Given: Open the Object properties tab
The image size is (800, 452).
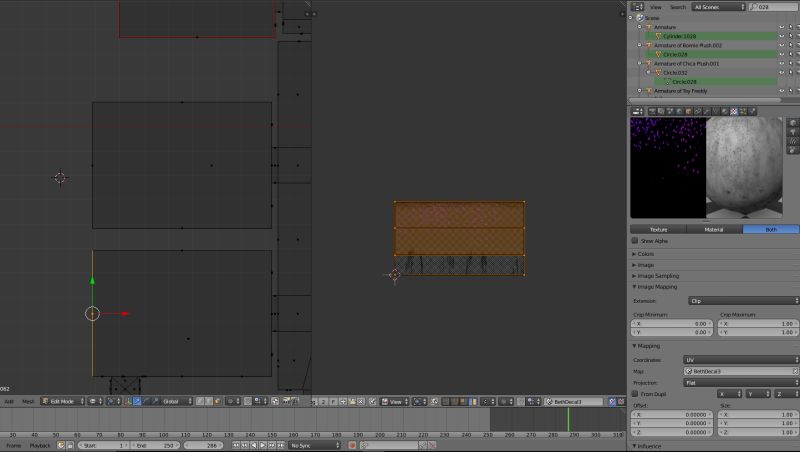Looking at the screenshot, I should [x=688, y=111].
